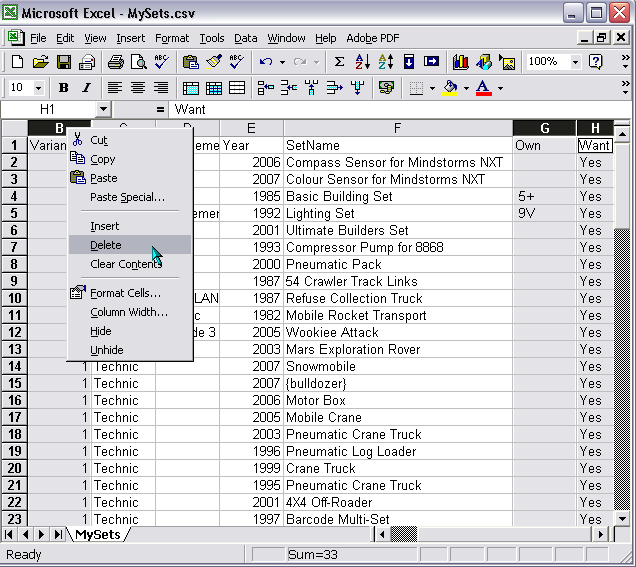Viewport: 636px width, 567px height.
Task: Center cell text horizontally
Action: pyautogui.click(x=138, y=88)
